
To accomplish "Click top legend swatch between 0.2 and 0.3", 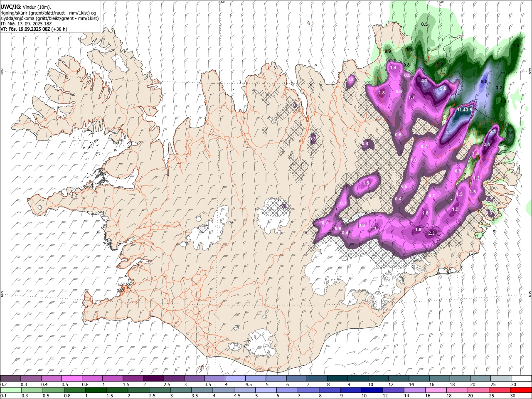I will click(x=10, y=378).
